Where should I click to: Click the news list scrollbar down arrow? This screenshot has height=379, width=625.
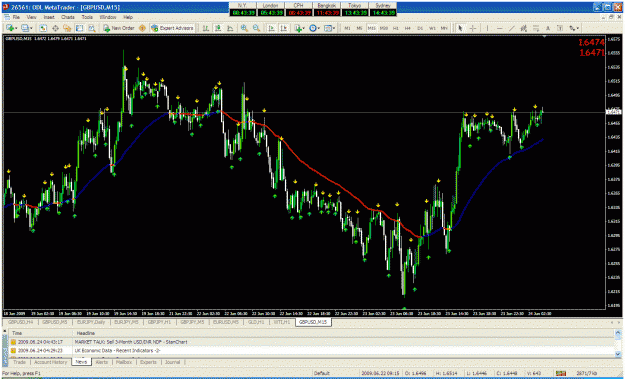click(x=618, y=354)
